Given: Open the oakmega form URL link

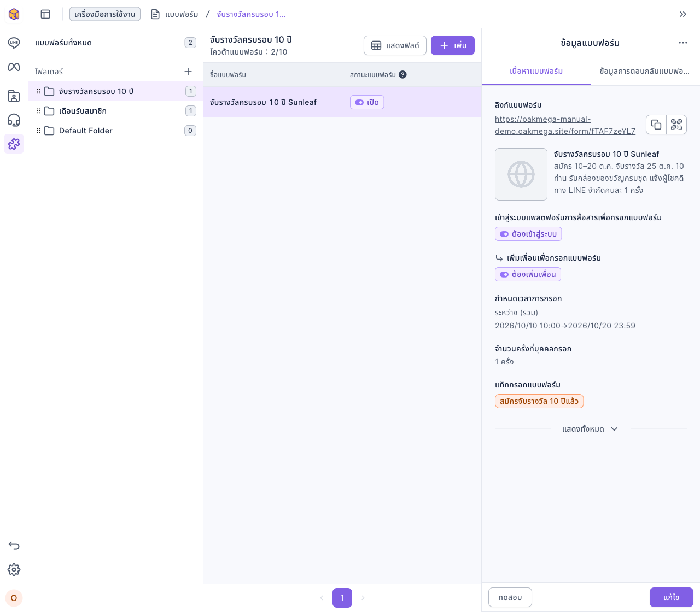Looking at the screenshot, I should (565, 125).
